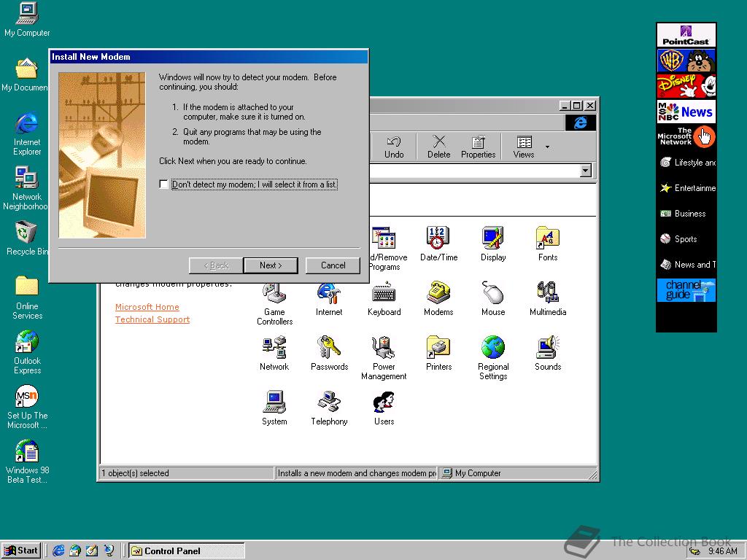Image resolution: width=747 pixels, height=560 pixels.
Task: Select the Internet Explorer desktop icon
Action: 27,134
